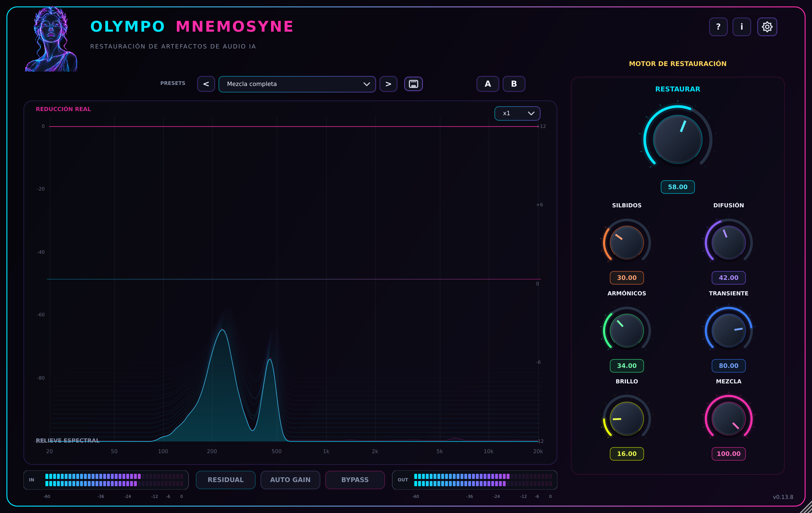Select A comparison slot

[488, 84]
